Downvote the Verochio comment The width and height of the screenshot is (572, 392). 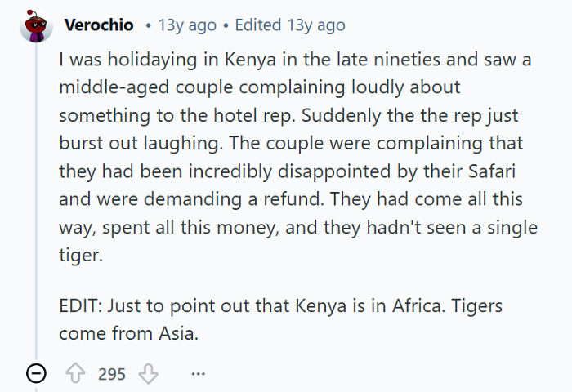click(148, 374)
